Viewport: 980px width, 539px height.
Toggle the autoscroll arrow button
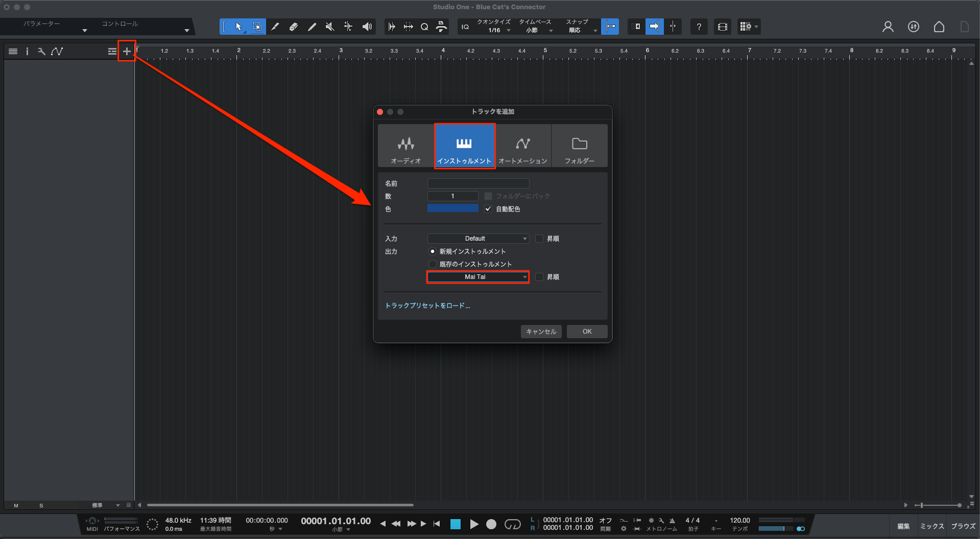[654, 27]
